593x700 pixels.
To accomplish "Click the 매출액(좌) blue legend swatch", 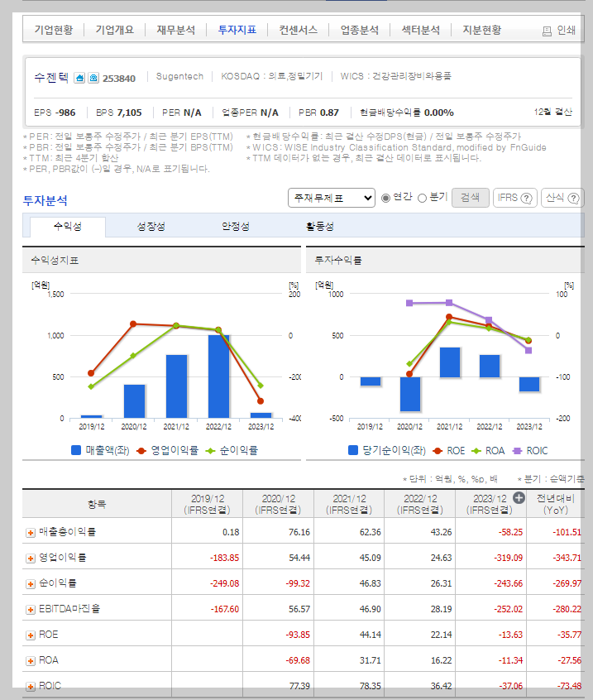I will click(x=76, y=450).
